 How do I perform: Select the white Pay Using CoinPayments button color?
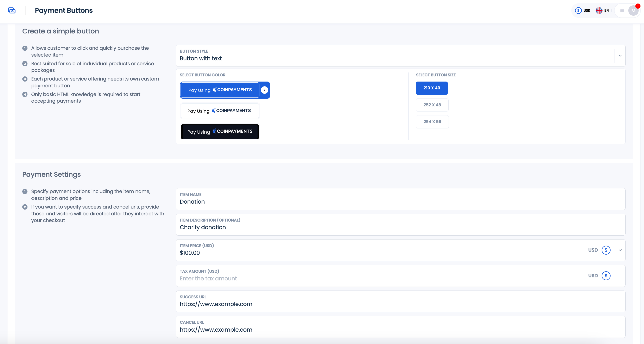click(220, 111)
